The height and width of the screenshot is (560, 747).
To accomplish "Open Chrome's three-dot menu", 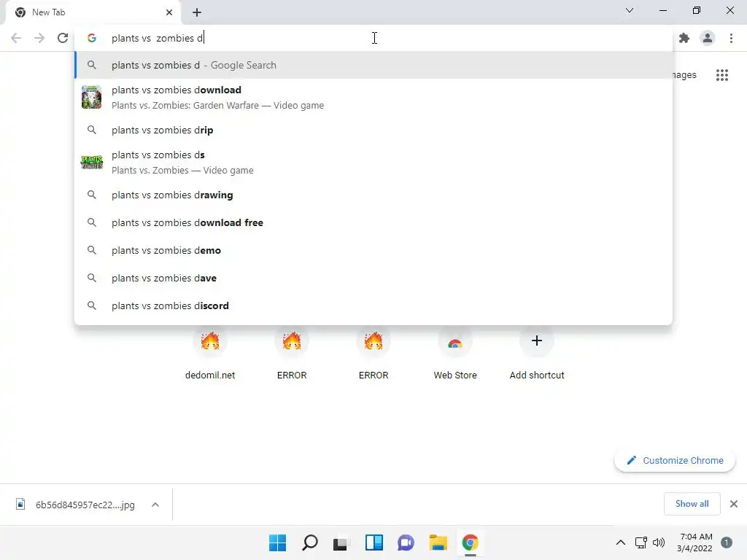I will point(731,38).
